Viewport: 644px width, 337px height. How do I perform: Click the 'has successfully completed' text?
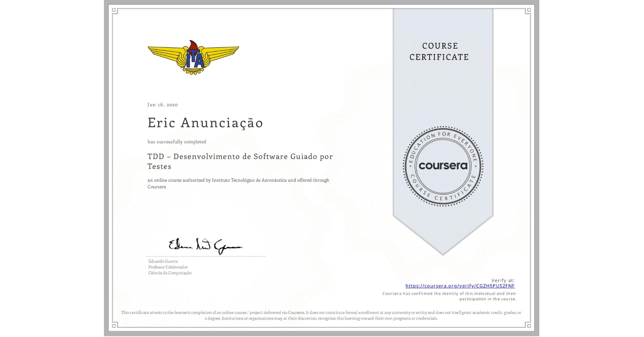pos(177,142)
